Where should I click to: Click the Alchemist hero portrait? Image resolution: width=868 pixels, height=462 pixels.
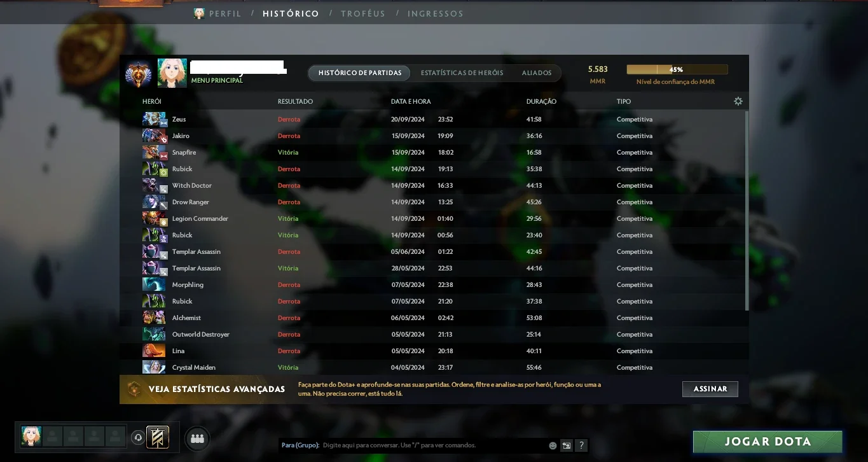(x=154, y=318)
